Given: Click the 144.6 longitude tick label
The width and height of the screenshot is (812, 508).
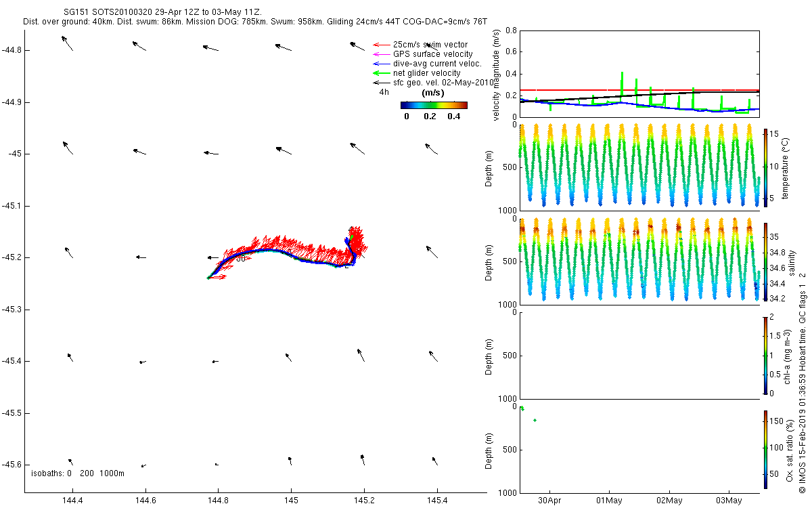Looking at the screenshot, I should (145, 500).
